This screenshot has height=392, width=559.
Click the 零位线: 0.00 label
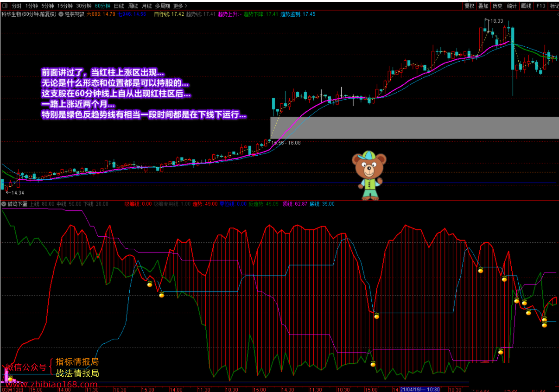(x=233, y=204)
